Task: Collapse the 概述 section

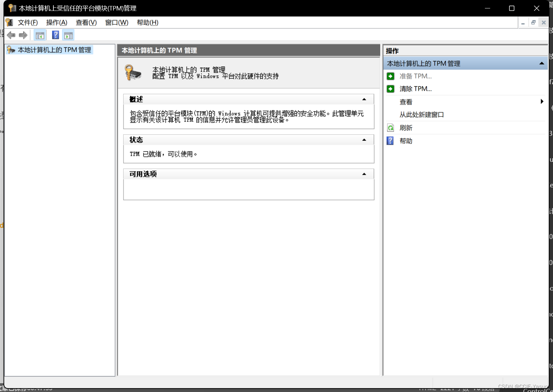Action: pyautogui.click(x=364, y=99)
